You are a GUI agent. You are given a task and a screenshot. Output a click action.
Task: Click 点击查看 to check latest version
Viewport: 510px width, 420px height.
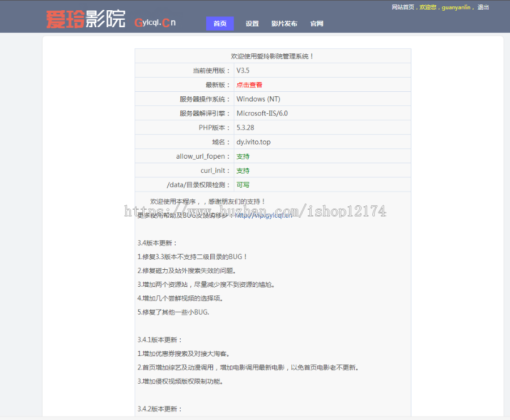(x=249, y=84)
